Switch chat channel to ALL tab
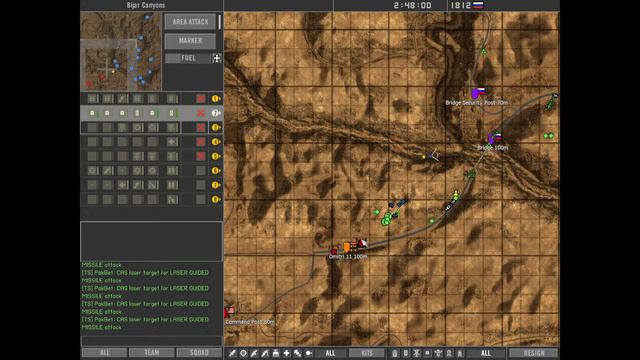The image size is (640, 360). tap(104, 353)
